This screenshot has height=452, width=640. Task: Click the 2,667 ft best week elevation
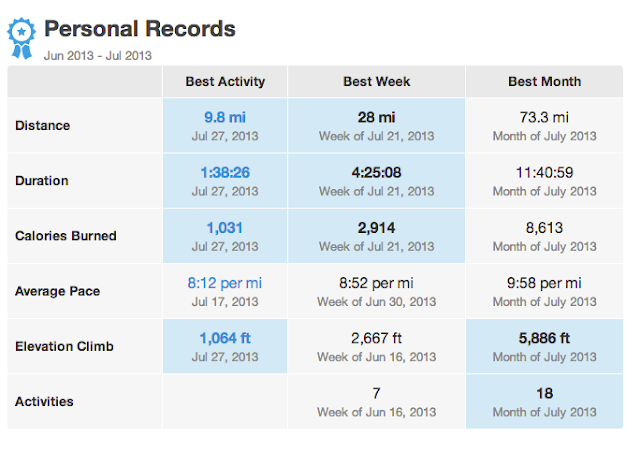point(377,338)
